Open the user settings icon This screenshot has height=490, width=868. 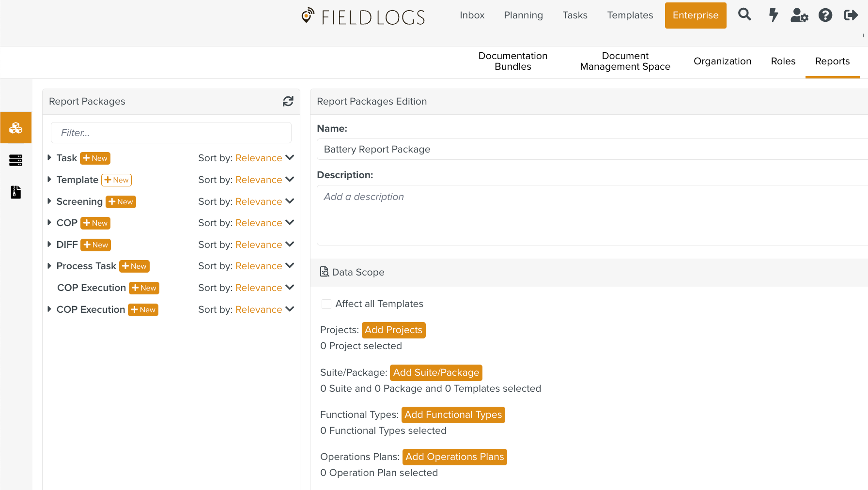click(799, 15)
